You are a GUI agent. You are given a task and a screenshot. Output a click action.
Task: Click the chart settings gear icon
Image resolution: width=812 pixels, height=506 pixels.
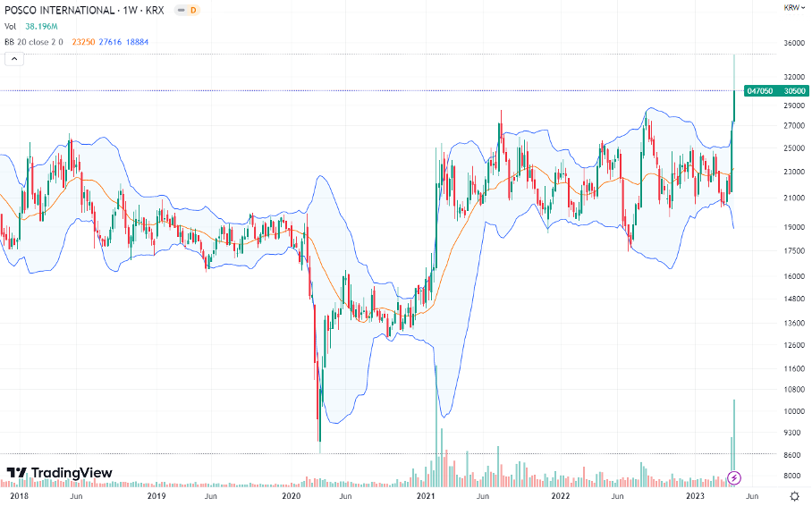point(794,494)
